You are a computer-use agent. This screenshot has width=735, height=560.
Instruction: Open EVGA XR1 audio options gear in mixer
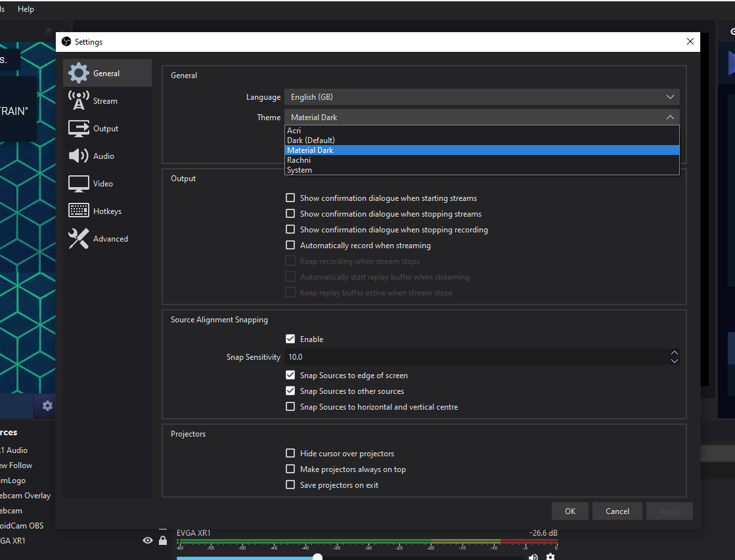[x=550, y=556]
